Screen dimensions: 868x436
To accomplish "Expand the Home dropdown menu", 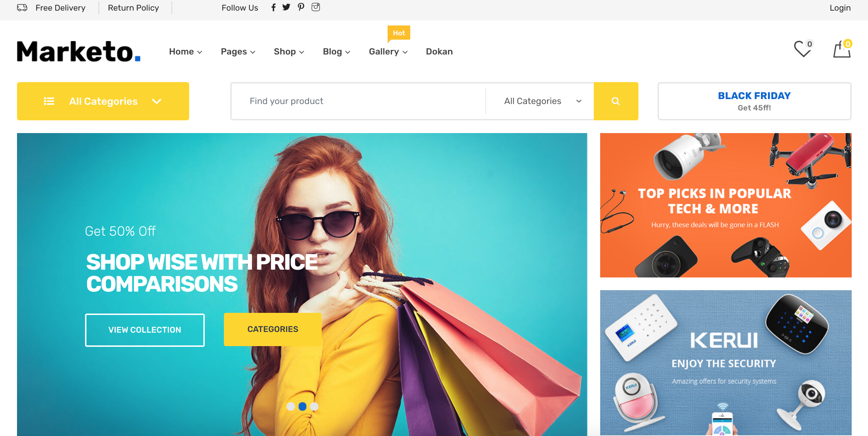I will (x=185, y=51).
